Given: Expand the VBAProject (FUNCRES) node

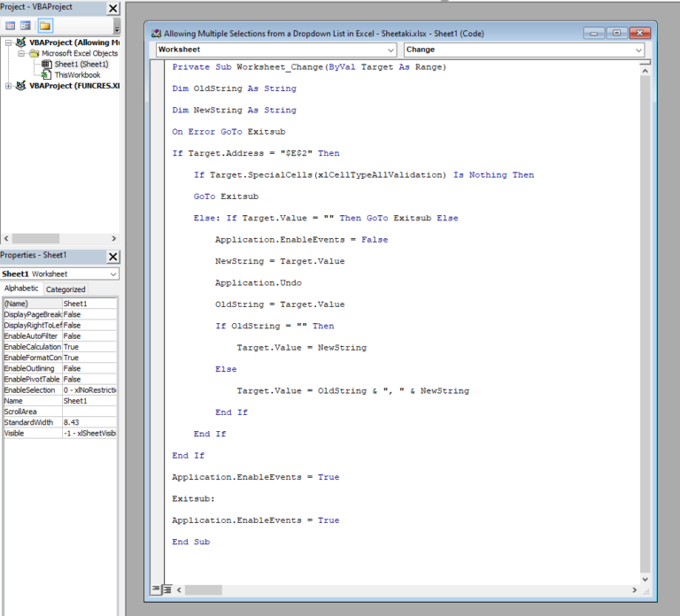Looking at the screenshot, I should [9, 86].
